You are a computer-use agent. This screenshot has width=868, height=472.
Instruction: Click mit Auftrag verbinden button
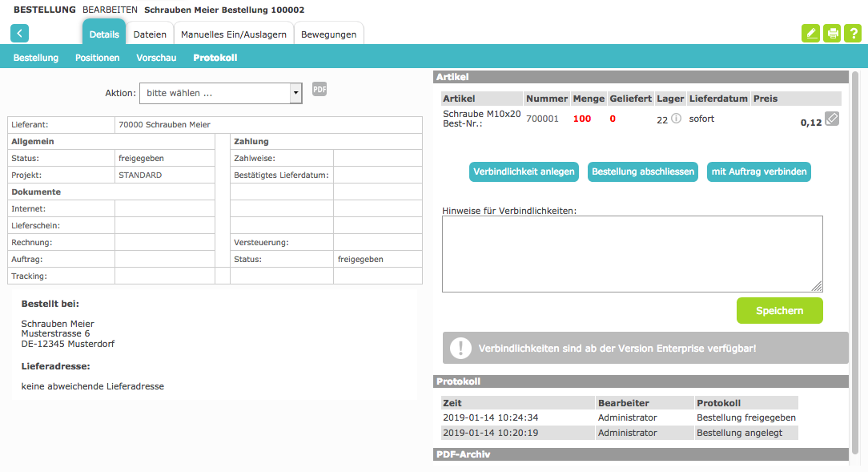[x=758, y=171]
